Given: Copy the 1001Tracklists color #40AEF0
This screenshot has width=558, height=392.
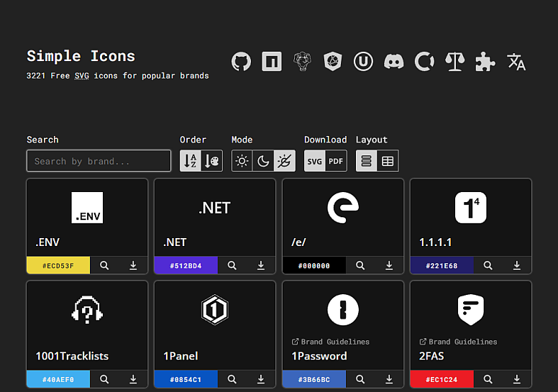Looking at the screenshot, I should pos(58,379).
